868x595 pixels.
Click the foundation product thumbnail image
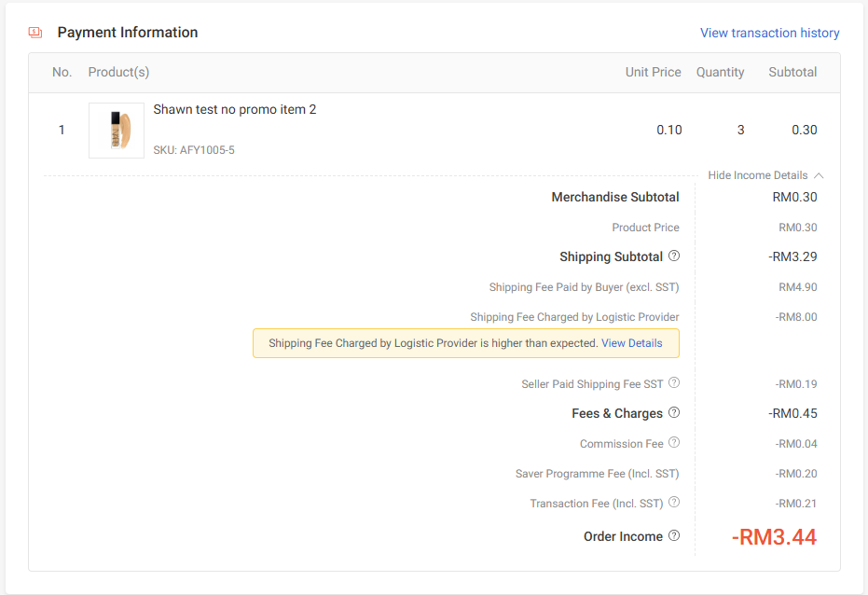tap(117, 131)
